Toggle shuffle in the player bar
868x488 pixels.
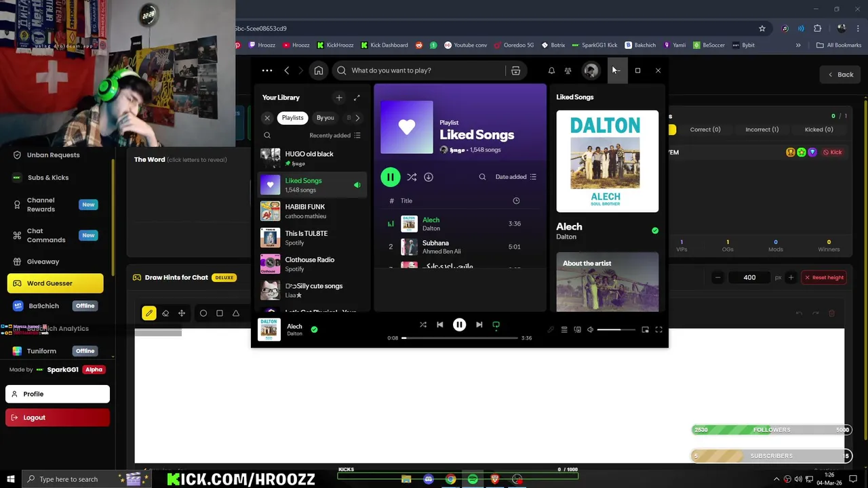(423, 325)
